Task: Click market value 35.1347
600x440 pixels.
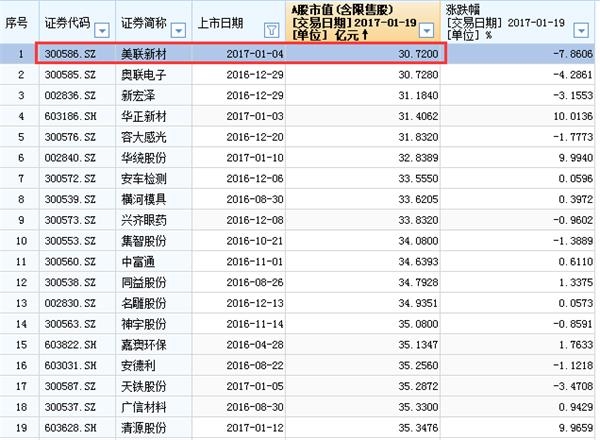Action: click(418, 345)
